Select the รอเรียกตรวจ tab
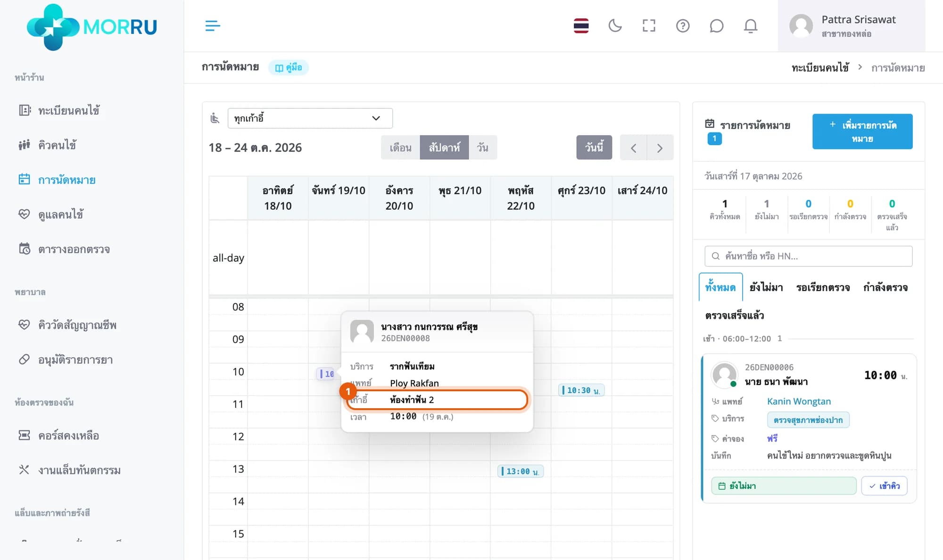 click(x=823, y=287)
